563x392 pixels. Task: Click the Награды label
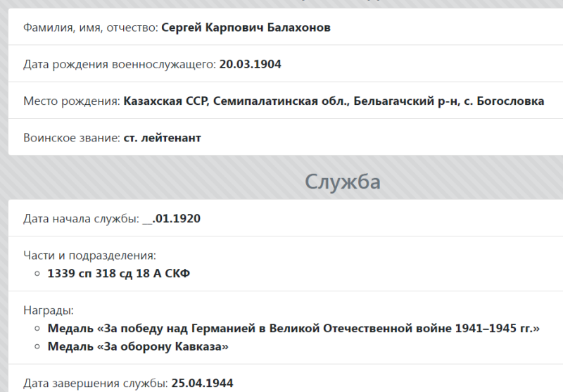click(x=49, y=310)
